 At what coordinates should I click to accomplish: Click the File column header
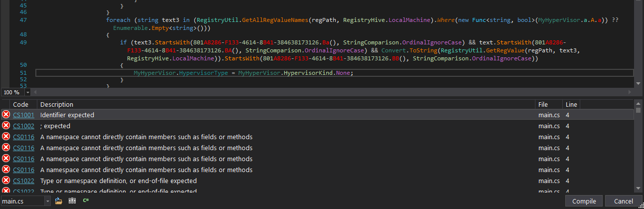[543, 104]
